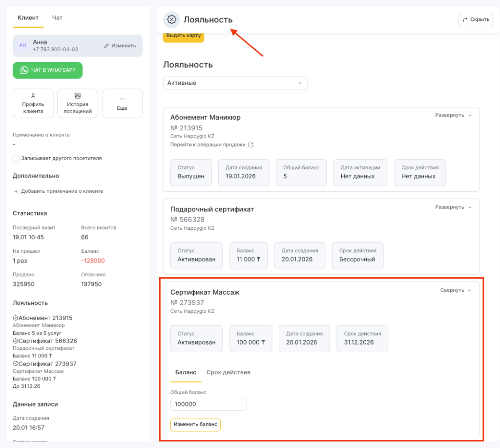Open the 'Активные' loyalty filter dropdown
Image resolution: width=500 pixels, height=448 pixels.
coord(235,83)
